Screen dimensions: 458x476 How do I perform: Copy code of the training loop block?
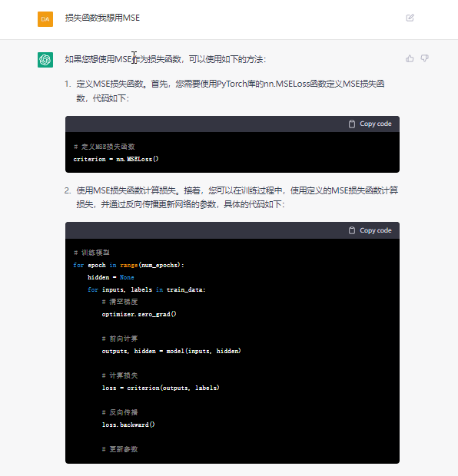click(x=370, y=230)
